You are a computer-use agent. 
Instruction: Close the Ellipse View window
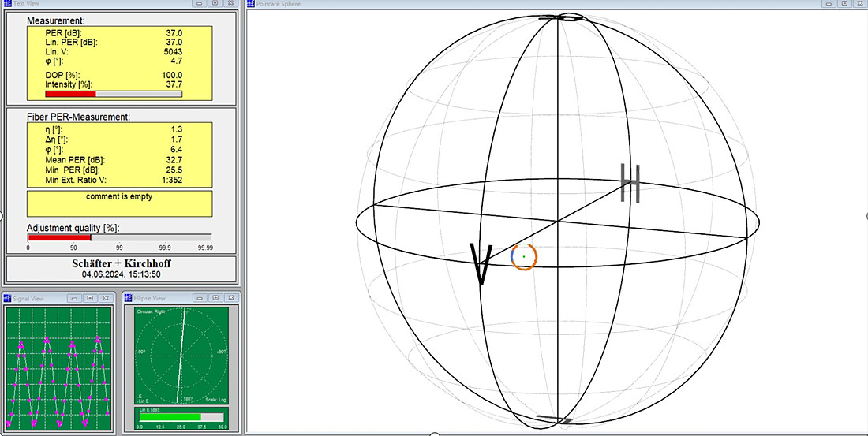coord(231,298)
